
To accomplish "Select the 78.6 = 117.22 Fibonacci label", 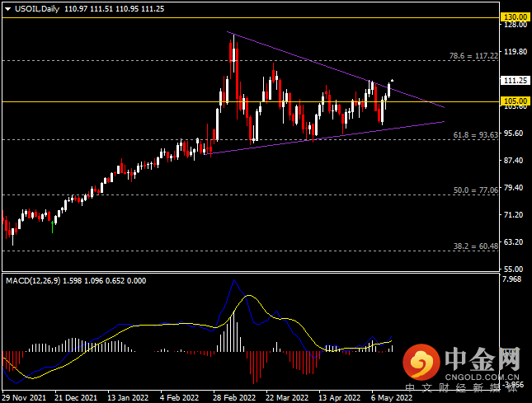I will [473, 56].
